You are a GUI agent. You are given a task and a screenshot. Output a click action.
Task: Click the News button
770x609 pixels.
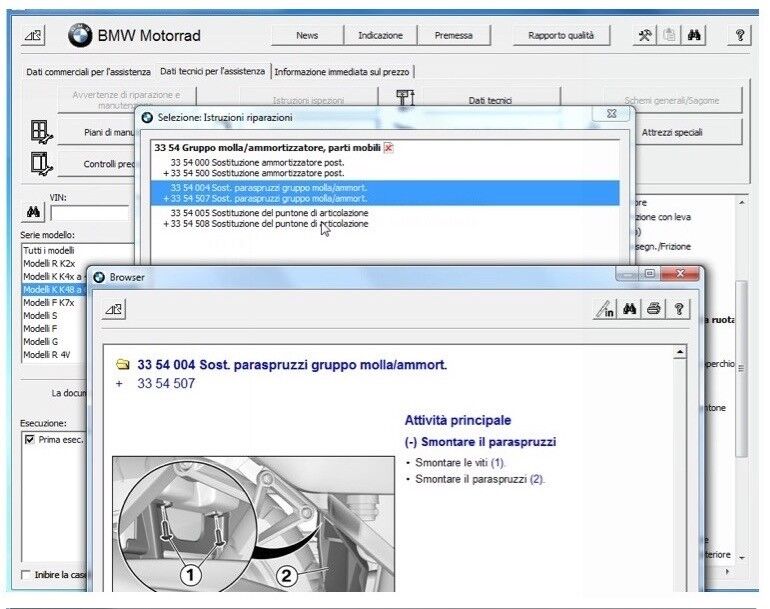307,35
